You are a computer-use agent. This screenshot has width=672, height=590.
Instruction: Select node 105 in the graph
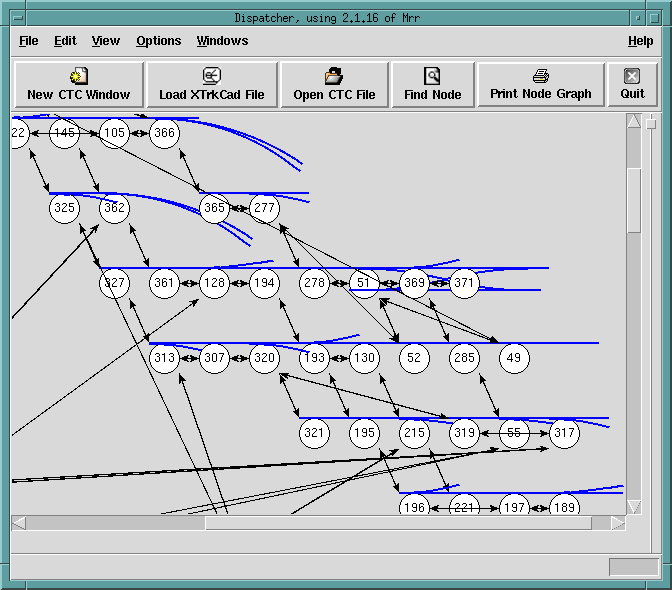(114, 133)
